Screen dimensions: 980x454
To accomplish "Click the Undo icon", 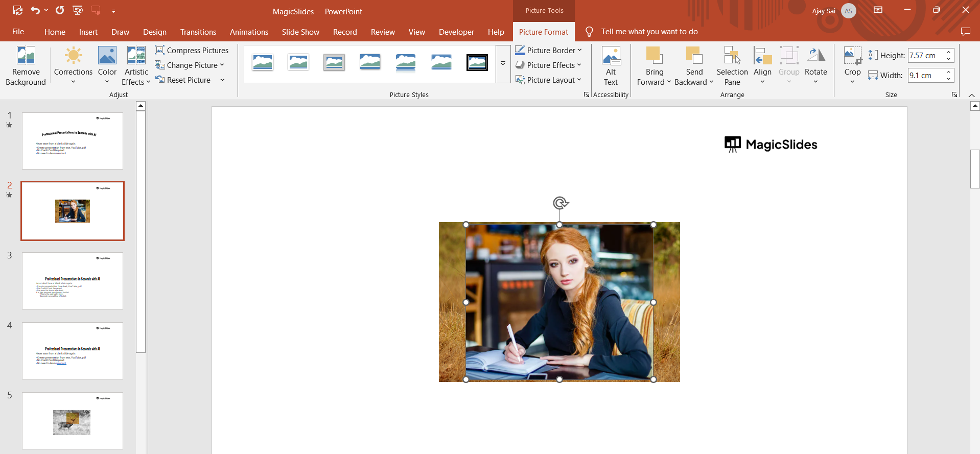I will [x=35, y=10].
